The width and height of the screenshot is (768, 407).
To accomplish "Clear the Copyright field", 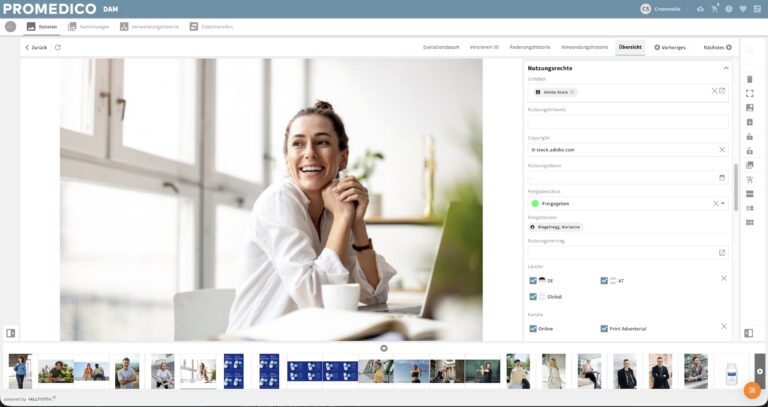I will 722,149.
